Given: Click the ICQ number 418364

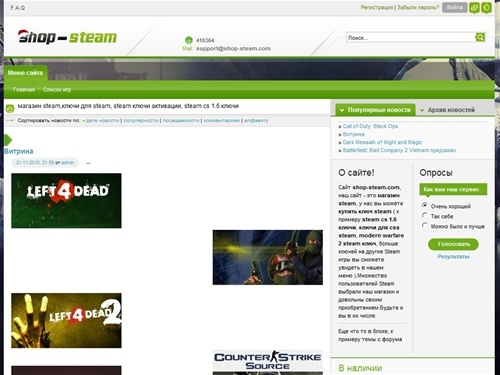Looking at the screenshot, I should click(x=205, y=40).
